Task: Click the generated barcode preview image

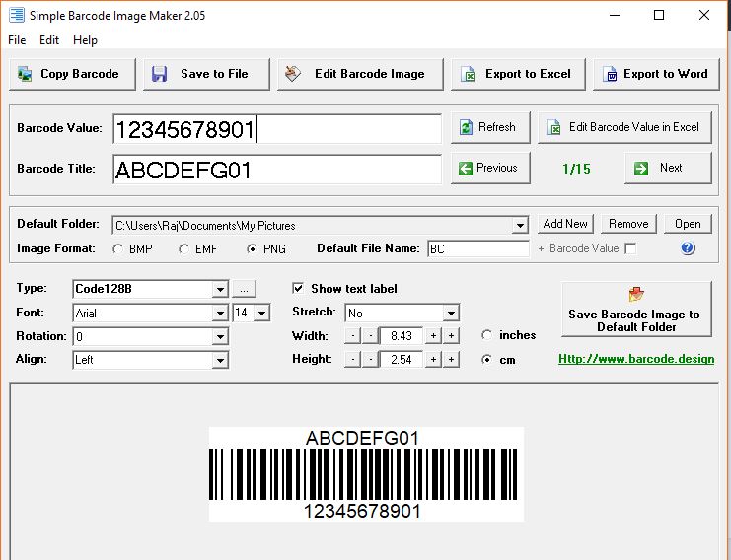Action: [x=366, y=474]
